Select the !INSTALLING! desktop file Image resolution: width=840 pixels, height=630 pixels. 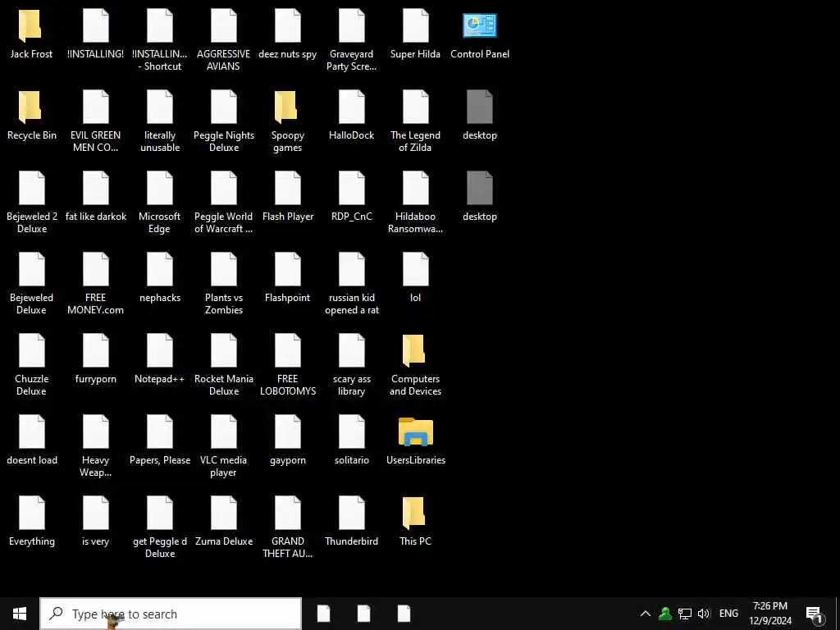pos(95,25)
